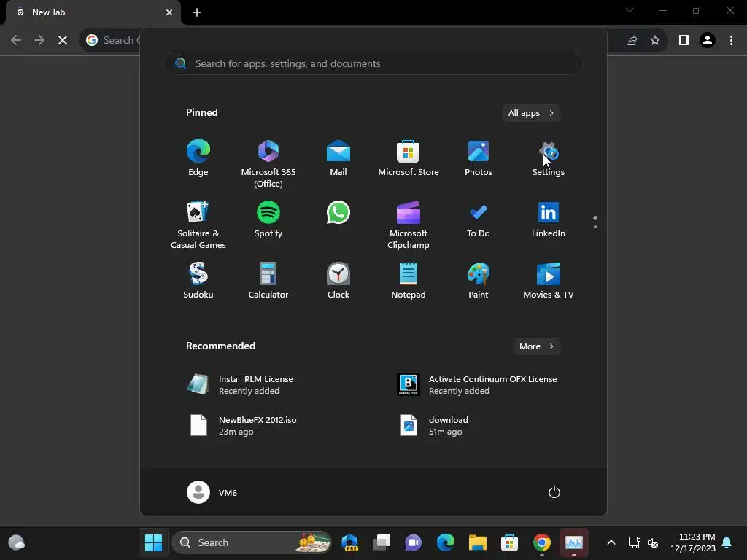Screen dimensions: 747x560
Task: Open the WhatsApp pinned icon
Action: click(x=338, y=213)
